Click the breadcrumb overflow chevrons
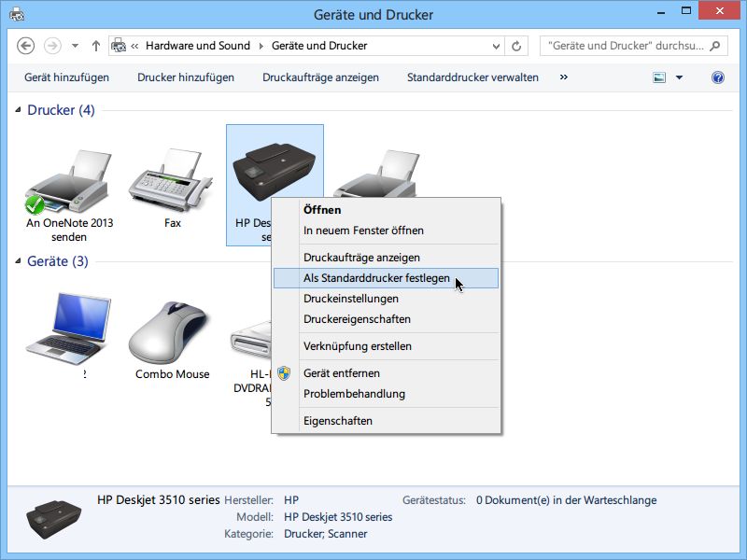Viewport: 747px width, 560px height. (x=134, y=46)
